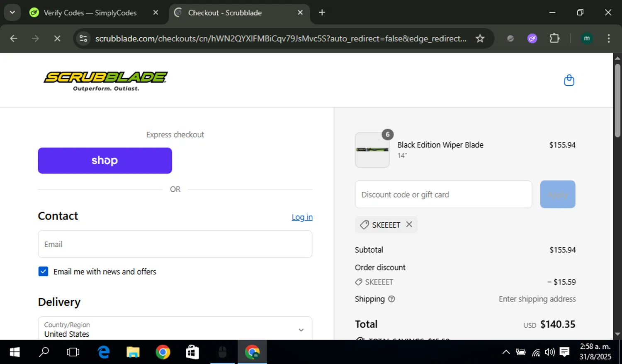Open the mouse app on taskbar
This screenshot has width=622, height=364.
coord(223,352)
